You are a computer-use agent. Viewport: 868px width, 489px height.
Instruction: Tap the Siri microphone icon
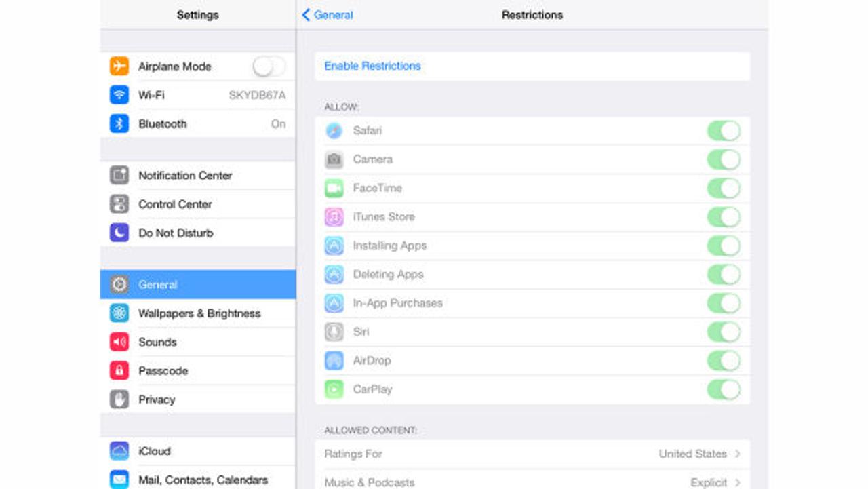(334, 332)
